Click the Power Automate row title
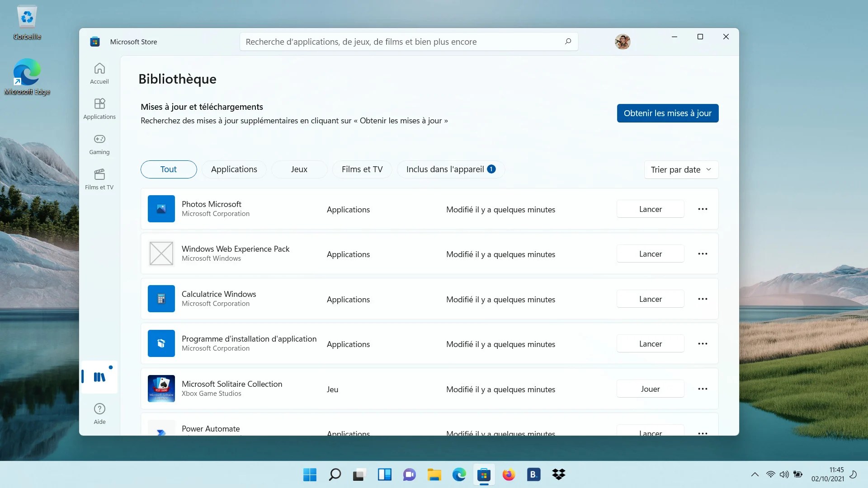This screenshot has width=868, height=488. click(211, 428)
